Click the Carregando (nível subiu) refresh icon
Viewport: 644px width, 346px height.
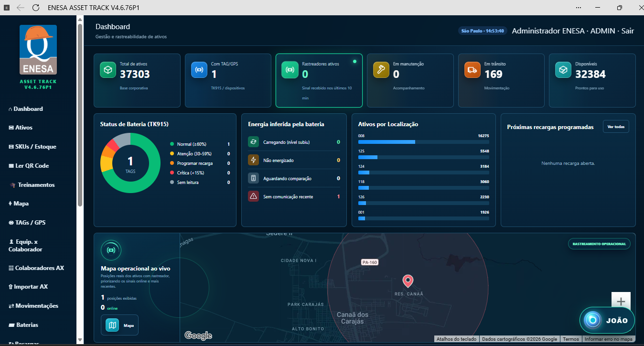pos(253,142)
